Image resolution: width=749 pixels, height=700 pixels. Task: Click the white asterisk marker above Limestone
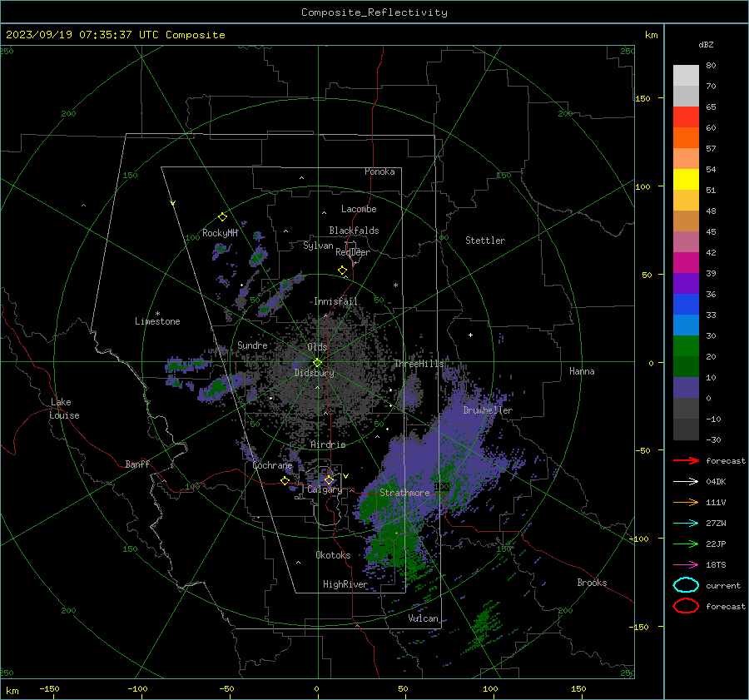pyautogui.click(x=157, y=314)
